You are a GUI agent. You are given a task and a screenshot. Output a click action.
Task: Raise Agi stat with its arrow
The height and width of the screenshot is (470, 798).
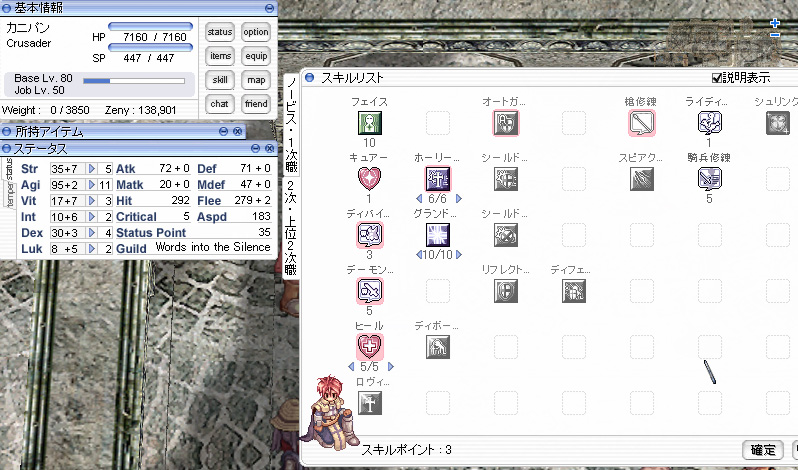point(92,185)
